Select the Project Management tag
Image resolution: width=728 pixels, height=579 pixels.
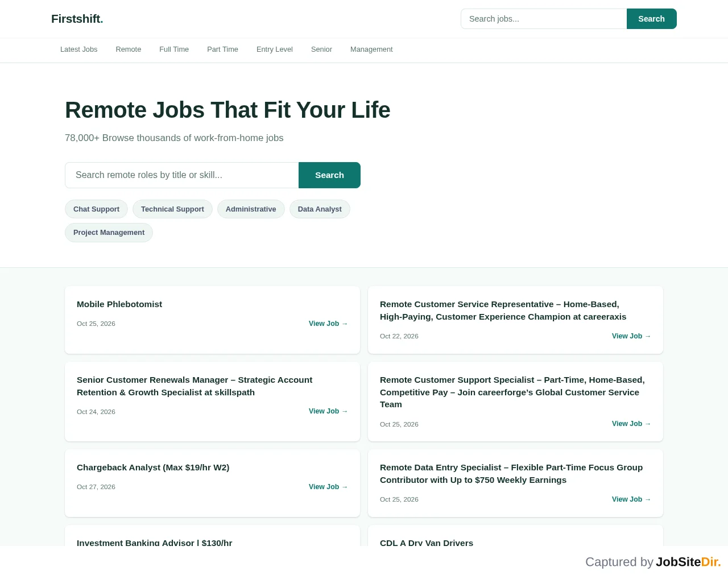109,233
